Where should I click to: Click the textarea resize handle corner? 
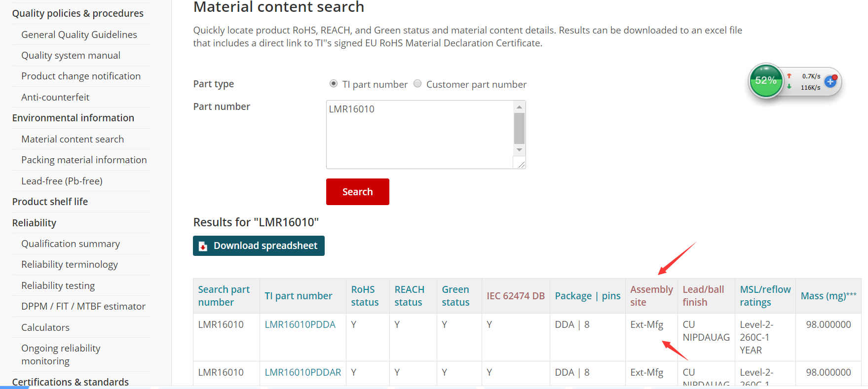pyautogui.click(x=521, y=165)
